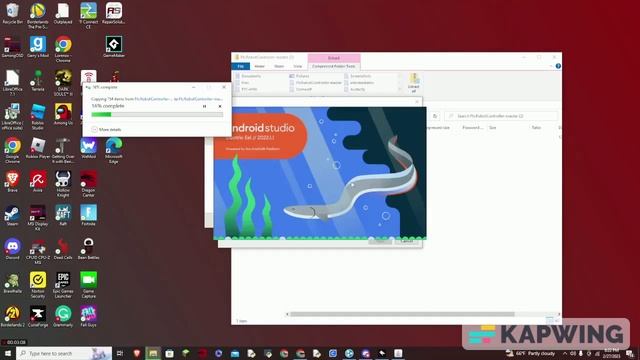Launch Raft from the desktop
This screenshot has height=360, width=640.
coord(63,216)
